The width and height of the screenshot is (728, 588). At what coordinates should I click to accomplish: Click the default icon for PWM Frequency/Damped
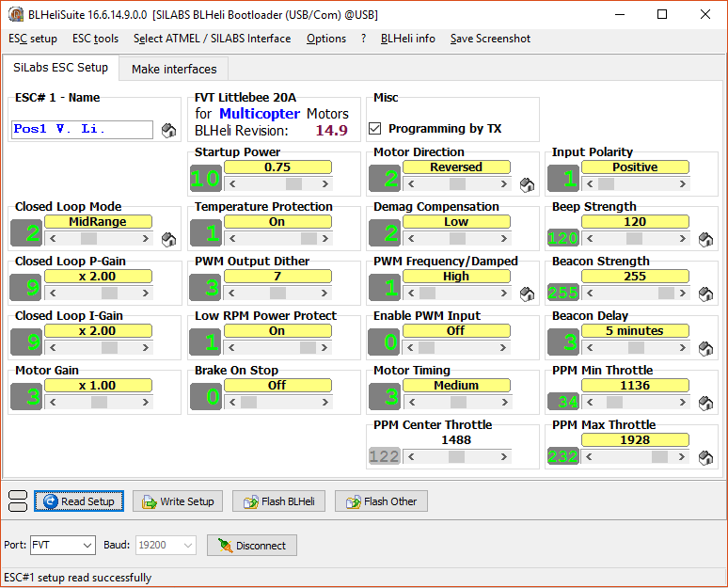pyautogui.click(x=528, y=294)
